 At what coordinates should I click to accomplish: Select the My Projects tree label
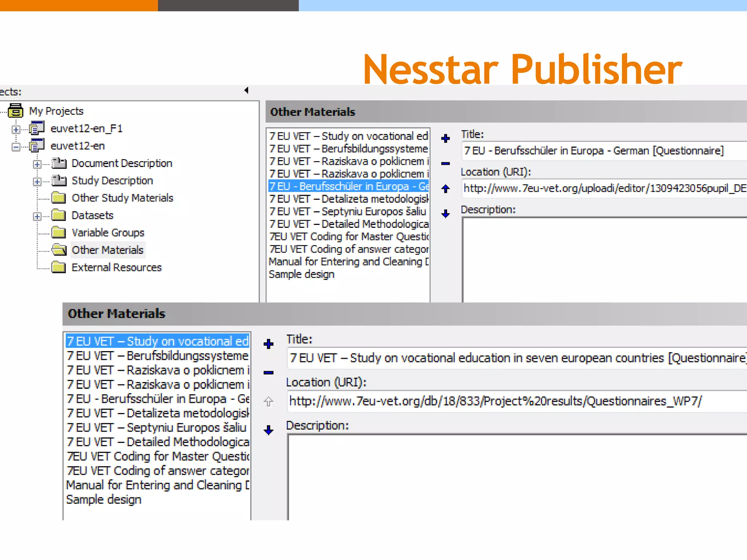point(56,111)
